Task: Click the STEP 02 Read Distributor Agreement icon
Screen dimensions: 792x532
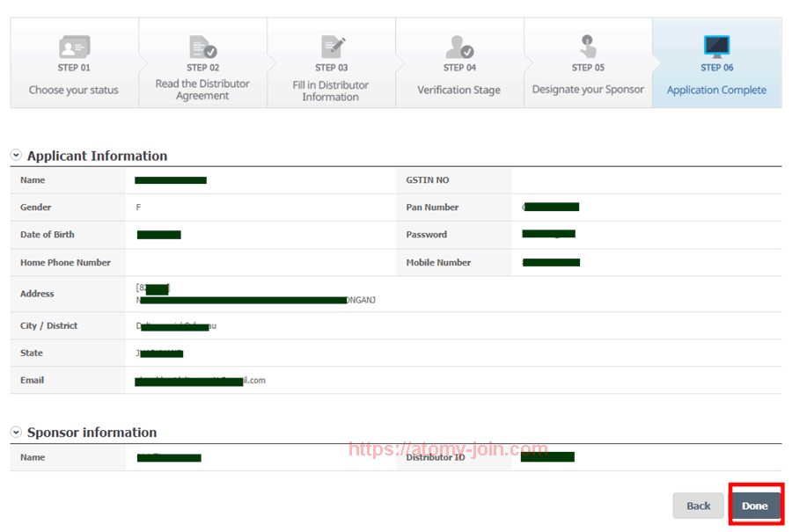Action: click(202, 47)
